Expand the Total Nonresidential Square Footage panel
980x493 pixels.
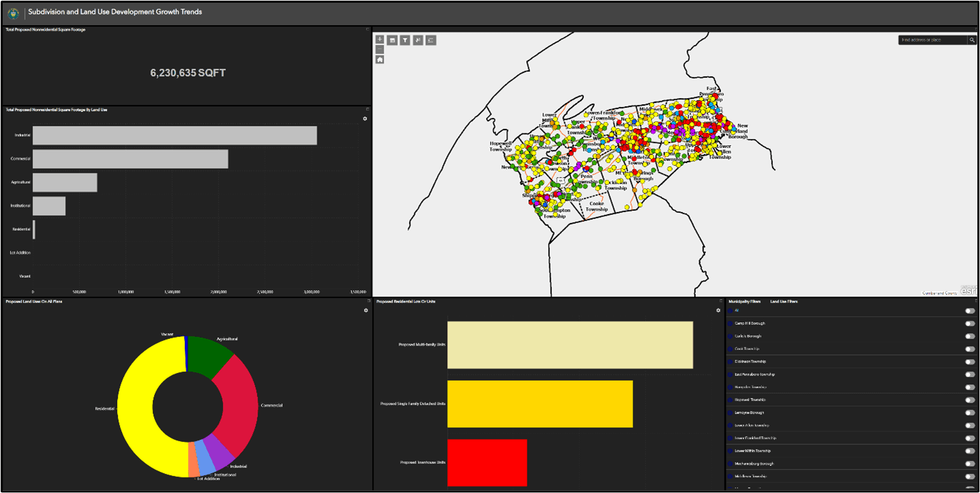[367, 29]
